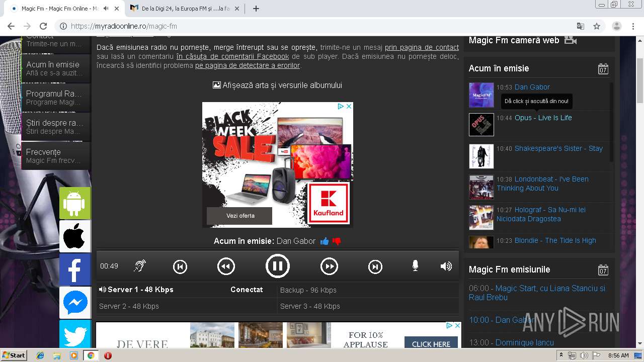The height and width of the screenshot is (362, 644).
Task: Click the hearing ear icon in player
Action: [139, 266]
